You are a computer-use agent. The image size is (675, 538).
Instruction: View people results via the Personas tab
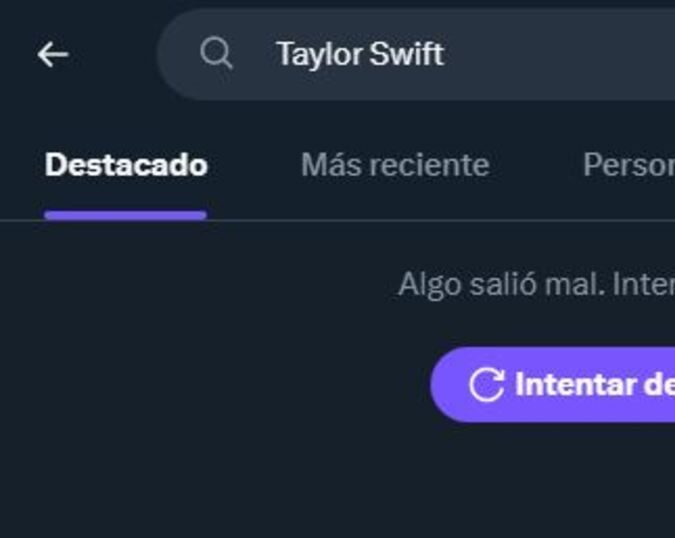628,165
